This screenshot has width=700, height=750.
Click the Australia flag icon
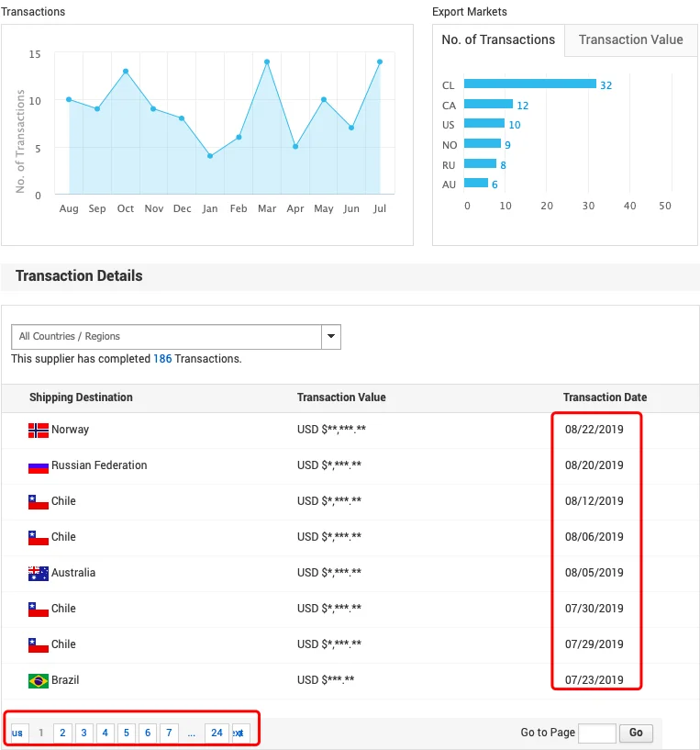tap(38, 573)
